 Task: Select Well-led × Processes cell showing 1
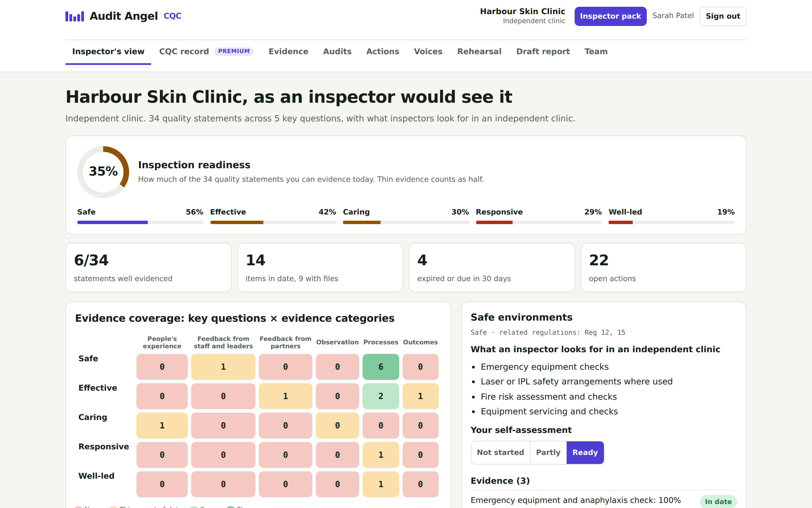pyautogui.click(x=381, y=484)
